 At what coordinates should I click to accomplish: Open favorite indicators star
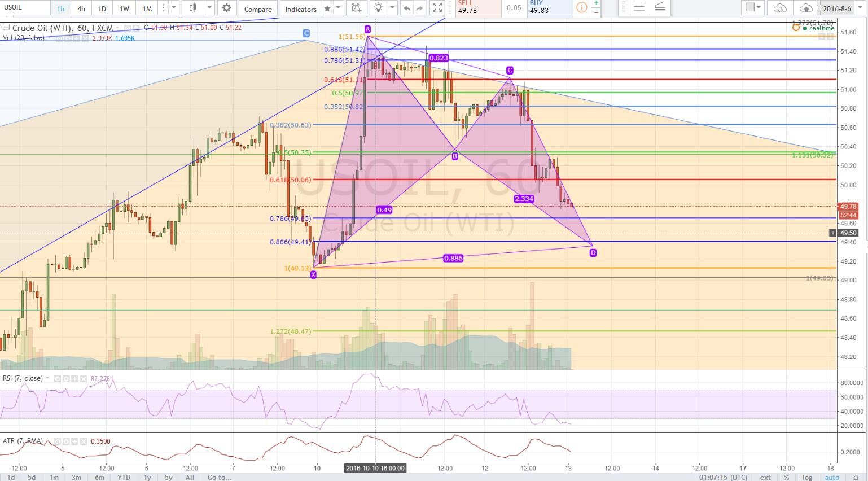[x=327, y=8]
